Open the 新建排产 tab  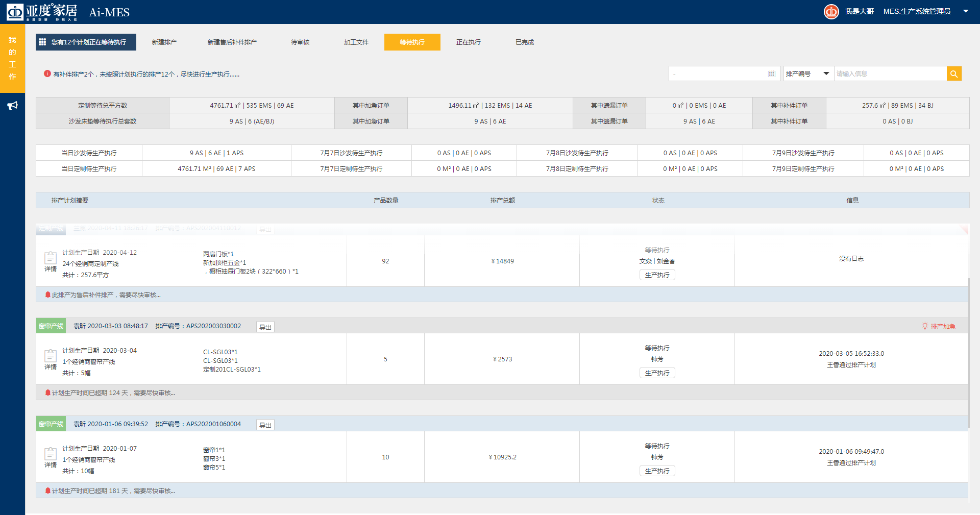pyautogui.click(x=164, y=42)
